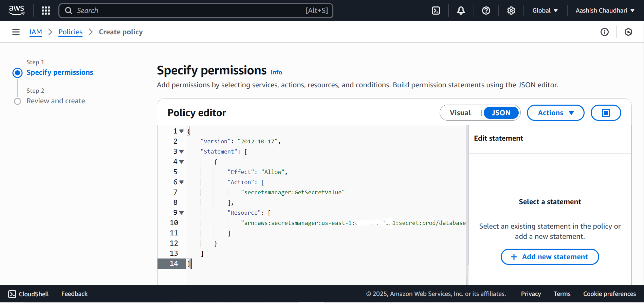
Task: Open the AWS services grid menu
Action: (46, 11)
